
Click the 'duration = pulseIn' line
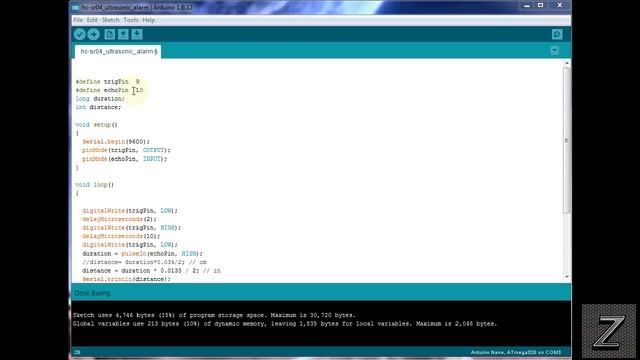coord(142,253)
